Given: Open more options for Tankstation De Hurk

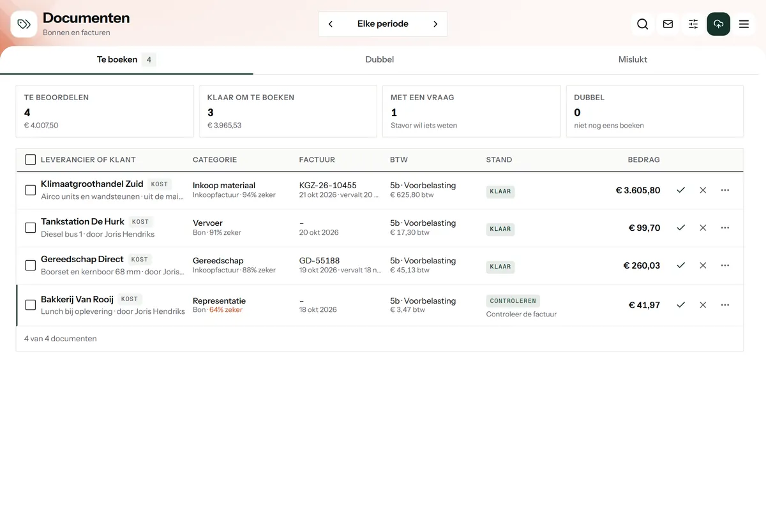Looking at the screenshot, I should [725, 228].
